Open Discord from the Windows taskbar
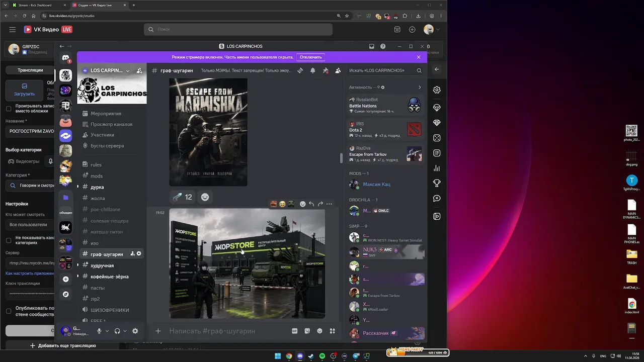Screen dimensions: 644x362 300,356
